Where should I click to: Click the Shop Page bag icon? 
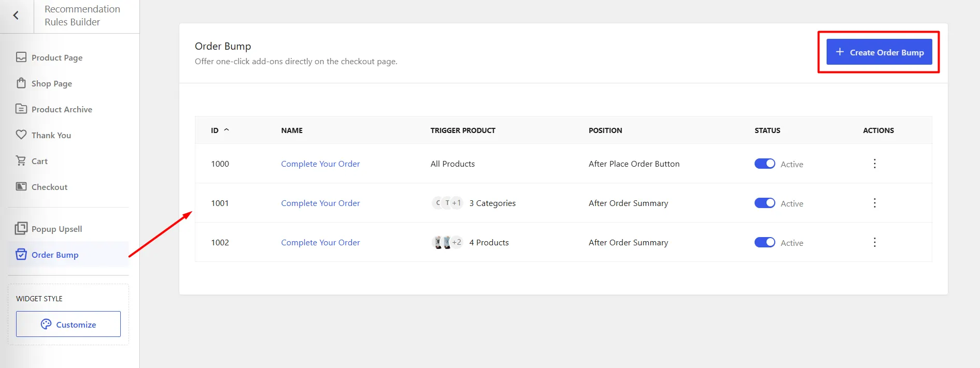pos(21,83)
